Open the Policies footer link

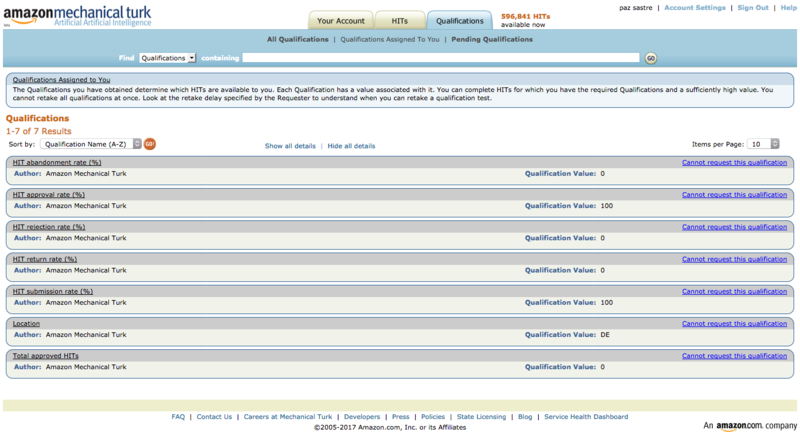pos(433,417)
